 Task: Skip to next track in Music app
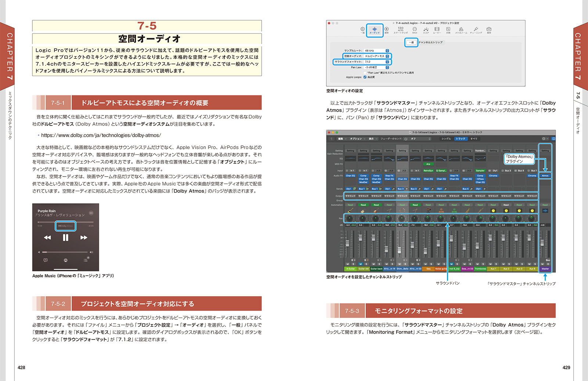click(x=84, y=237)
